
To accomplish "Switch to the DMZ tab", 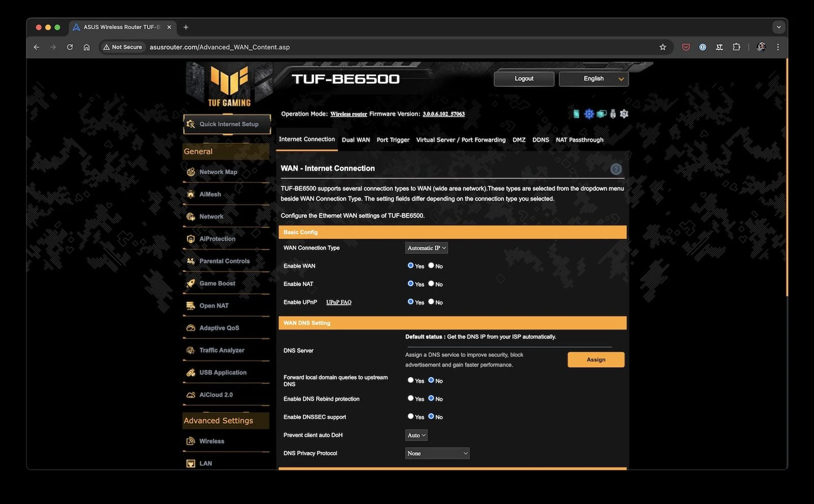I will pyautogui.click(x=519, y=140).
